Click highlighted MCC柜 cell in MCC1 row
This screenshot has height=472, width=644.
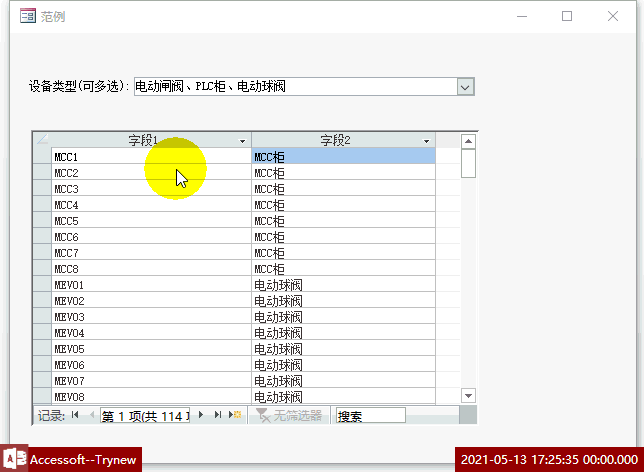coord(343,157)
